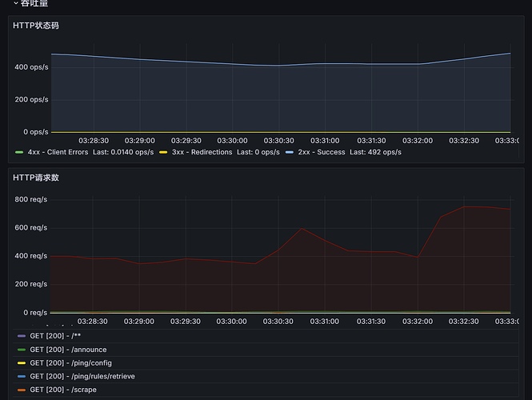This screenshot has width=532, height=400.
Task: Open the HTTP状态码 panel title menu
Action: coord(35,26)
